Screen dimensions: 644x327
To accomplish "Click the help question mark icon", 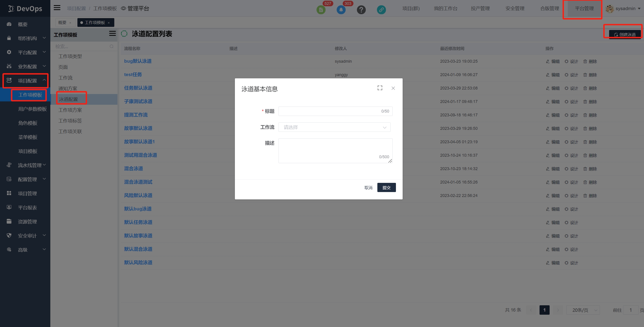I will [361, 10].
